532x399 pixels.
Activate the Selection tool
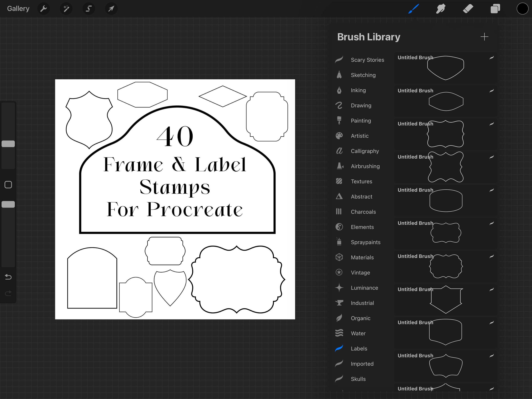click(89, 9)
